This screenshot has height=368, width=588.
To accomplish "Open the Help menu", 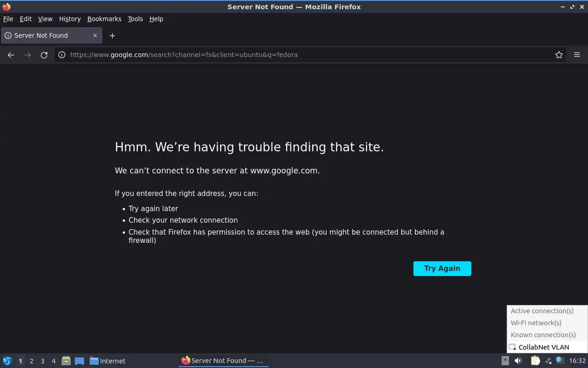I will [x=156, y=19].
